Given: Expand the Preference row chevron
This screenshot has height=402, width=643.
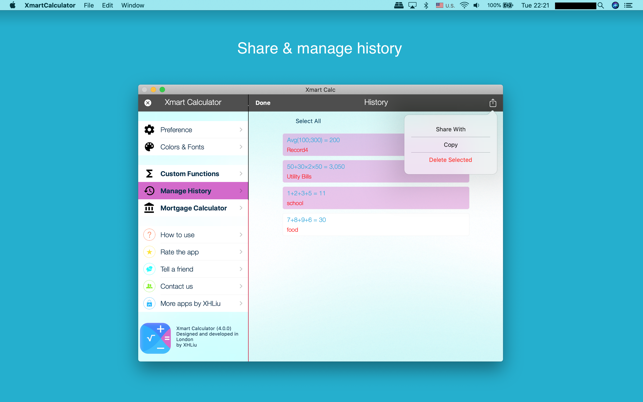Looking at the screenshot, I should pos(241,130).
